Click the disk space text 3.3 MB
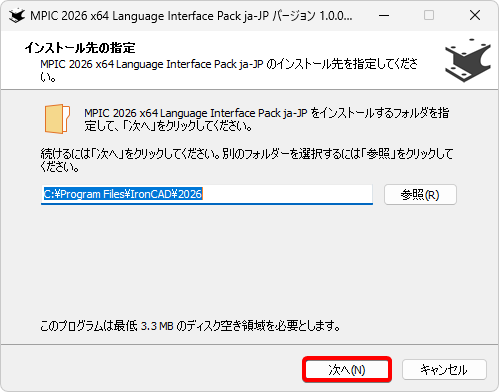The width and height of the screenshot is (499, 392). 157,326
